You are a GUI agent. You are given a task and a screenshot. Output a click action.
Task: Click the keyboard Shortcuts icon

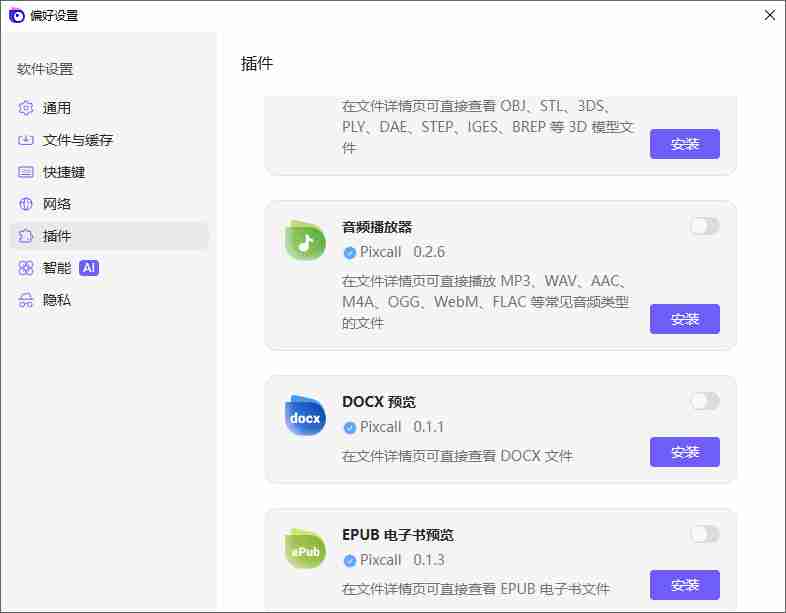click(x=27, y=172)
